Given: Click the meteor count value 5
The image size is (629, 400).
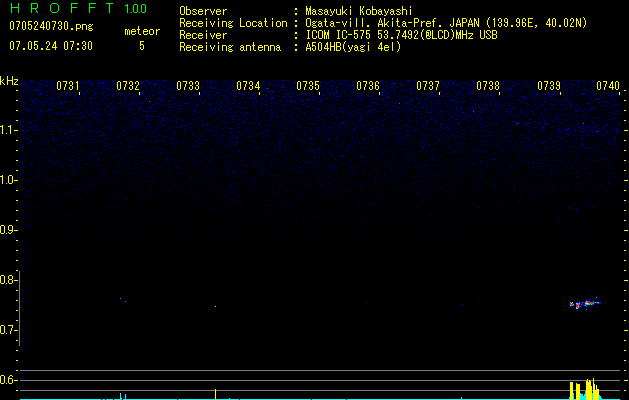Looking at the screenshot, I should click(142, 46).
